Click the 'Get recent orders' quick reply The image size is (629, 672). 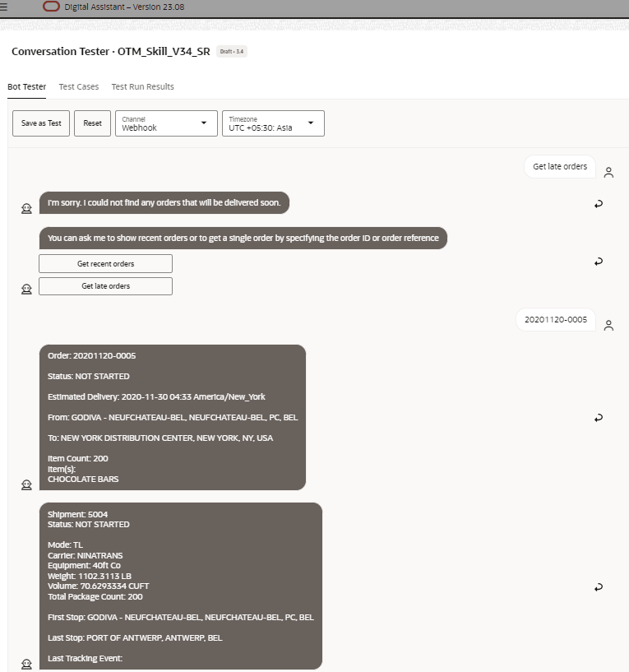(105, 263)
